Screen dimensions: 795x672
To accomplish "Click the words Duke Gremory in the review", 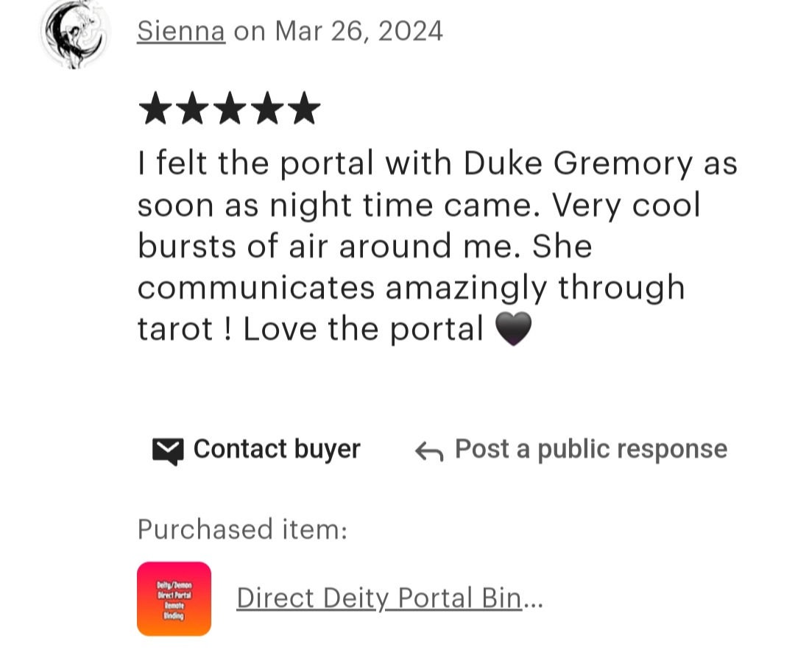I will 578,163.
